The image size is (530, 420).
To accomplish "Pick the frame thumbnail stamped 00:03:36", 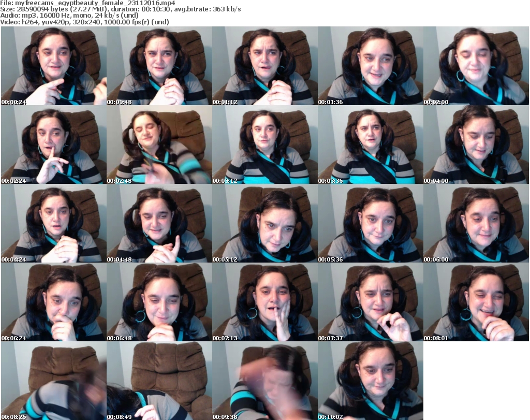I will (371, 144).
